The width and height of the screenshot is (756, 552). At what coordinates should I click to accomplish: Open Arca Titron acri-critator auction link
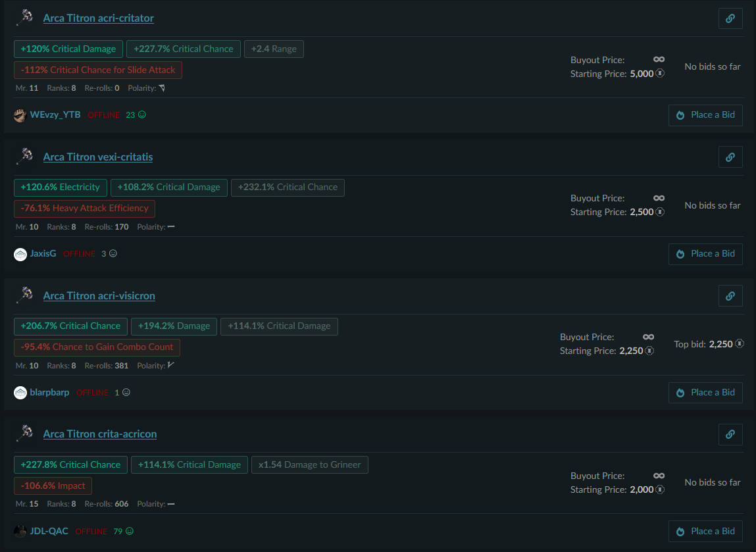(98, 18)
